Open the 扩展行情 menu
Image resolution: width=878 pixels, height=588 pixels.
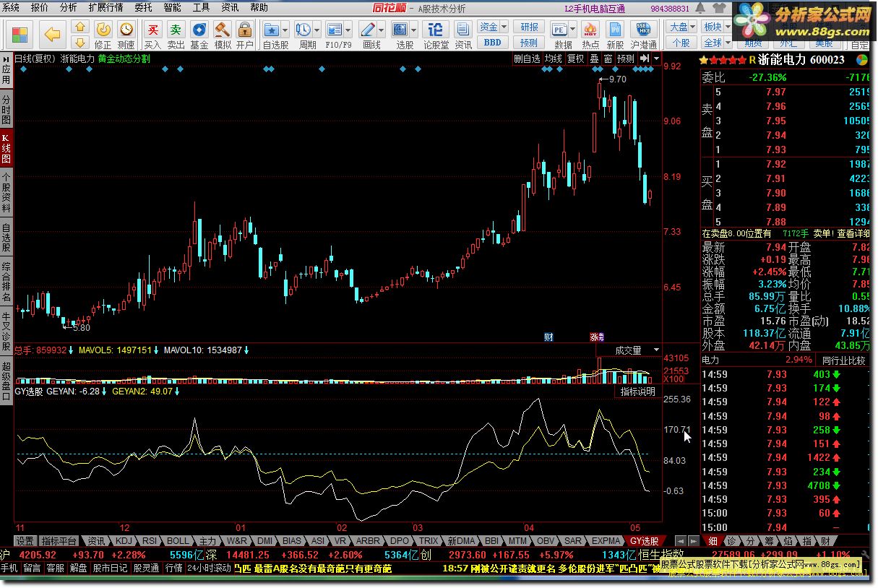(106, 7)
